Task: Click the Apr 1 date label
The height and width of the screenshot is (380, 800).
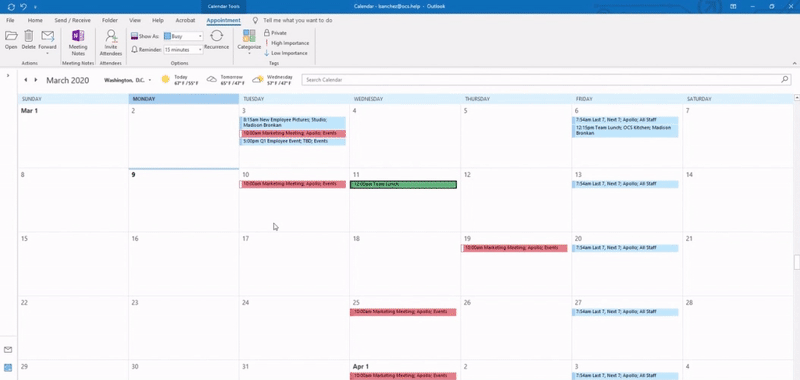Action: point(360,366)
